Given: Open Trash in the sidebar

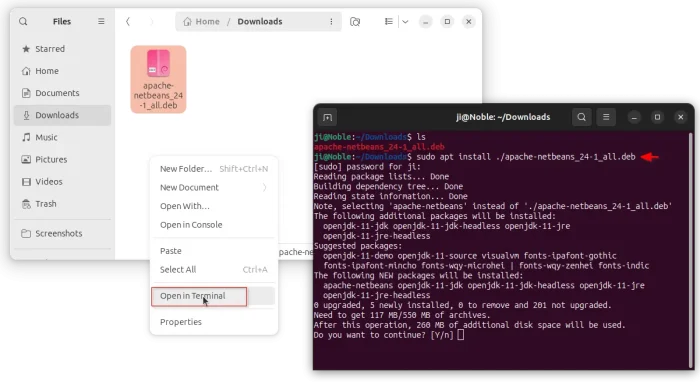Looking at the screenshot, I should 62,203.
